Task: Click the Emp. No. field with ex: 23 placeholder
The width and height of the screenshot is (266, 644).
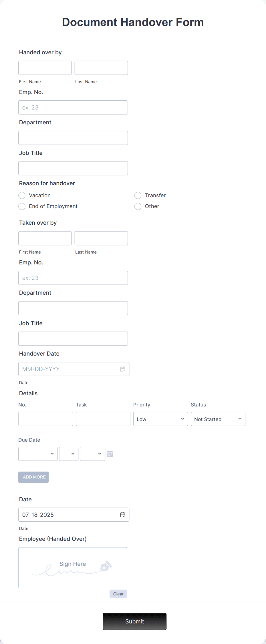Action: [x=73, y=107]
